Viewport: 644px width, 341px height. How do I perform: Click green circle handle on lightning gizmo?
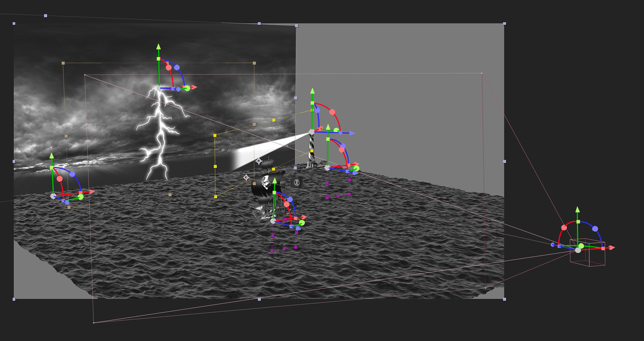coord(187,88)
